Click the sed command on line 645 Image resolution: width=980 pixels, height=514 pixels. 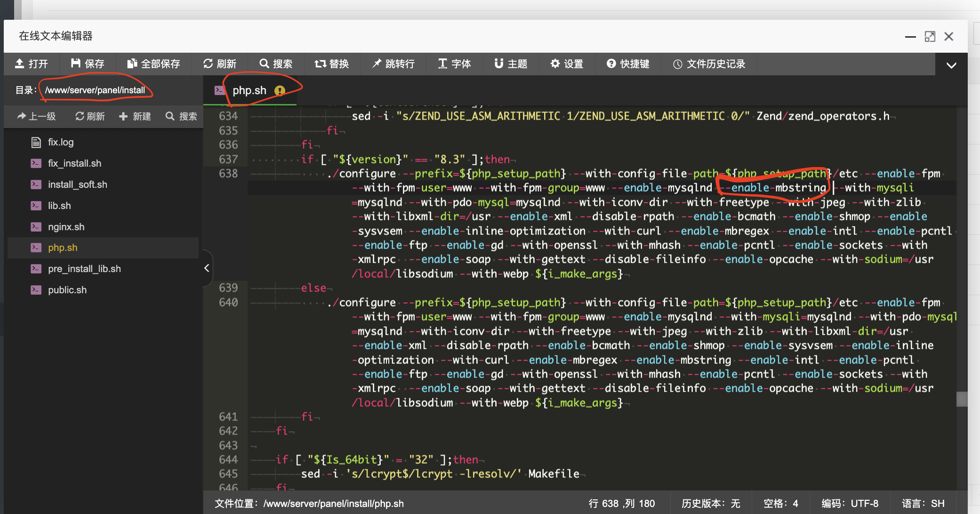coord(310,474)
